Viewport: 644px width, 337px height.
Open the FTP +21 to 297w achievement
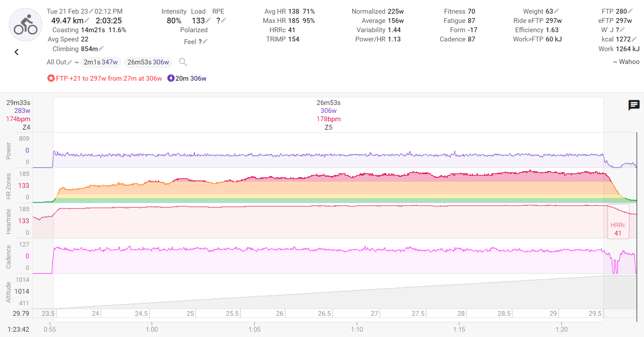pos(105,79)
